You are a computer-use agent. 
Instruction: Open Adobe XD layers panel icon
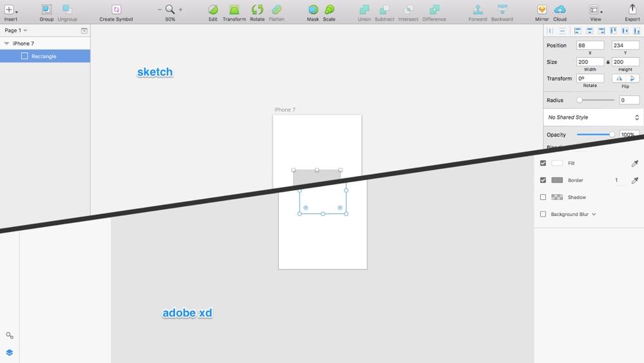(x=10, y=352)
